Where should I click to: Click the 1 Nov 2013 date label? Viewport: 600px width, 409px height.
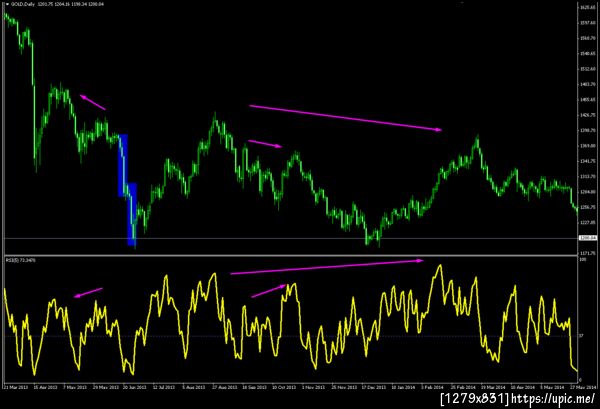313,387
